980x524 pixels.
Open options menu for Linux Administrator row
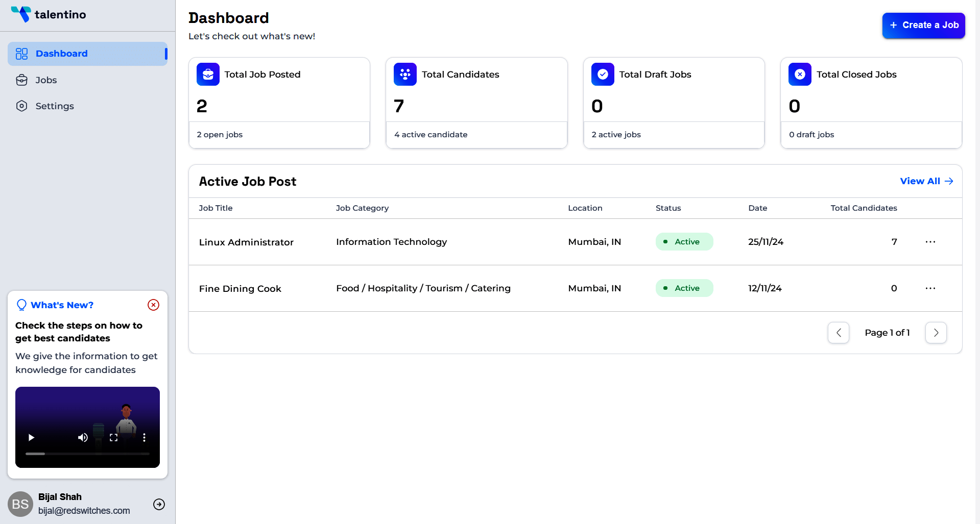pos(930,242)
